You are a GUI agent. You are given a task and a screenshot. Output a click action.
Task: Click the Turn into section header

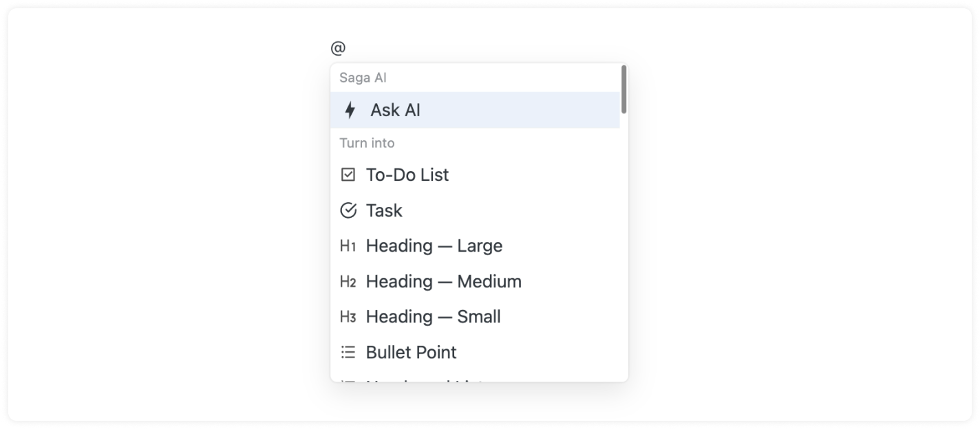coord(367,143)
